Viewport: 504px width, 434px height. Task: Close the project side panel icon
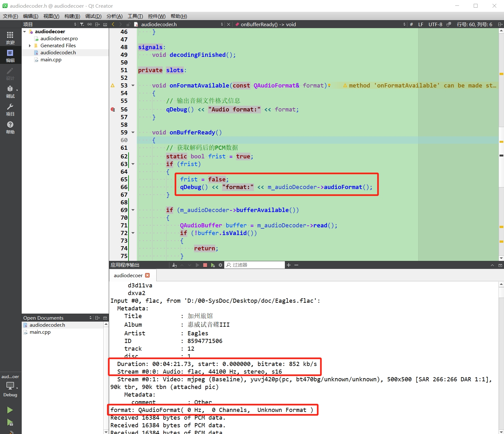point(105,24)
